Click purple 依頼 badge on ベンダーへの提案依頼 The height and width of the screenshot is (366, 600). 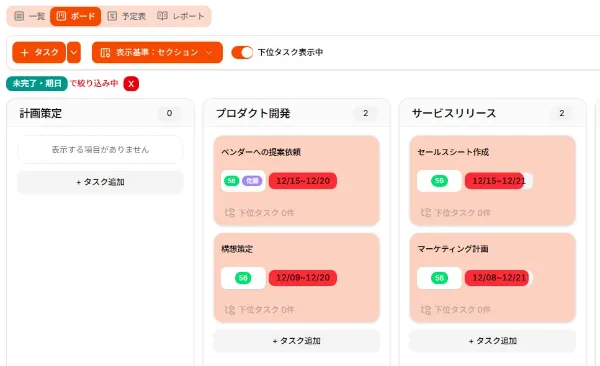point(252,181)
